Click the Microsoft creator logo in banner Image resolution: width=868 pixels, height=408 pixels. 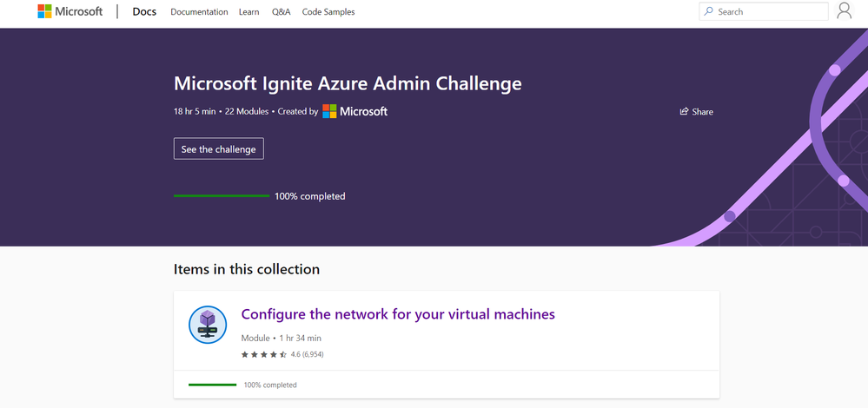[x=354, y=111]
